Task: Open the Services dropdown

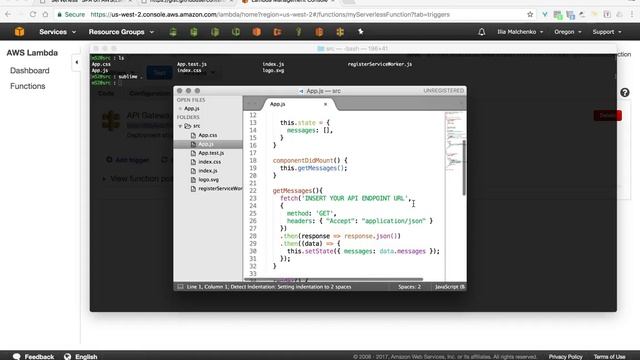Action: (x=57, y=32)
